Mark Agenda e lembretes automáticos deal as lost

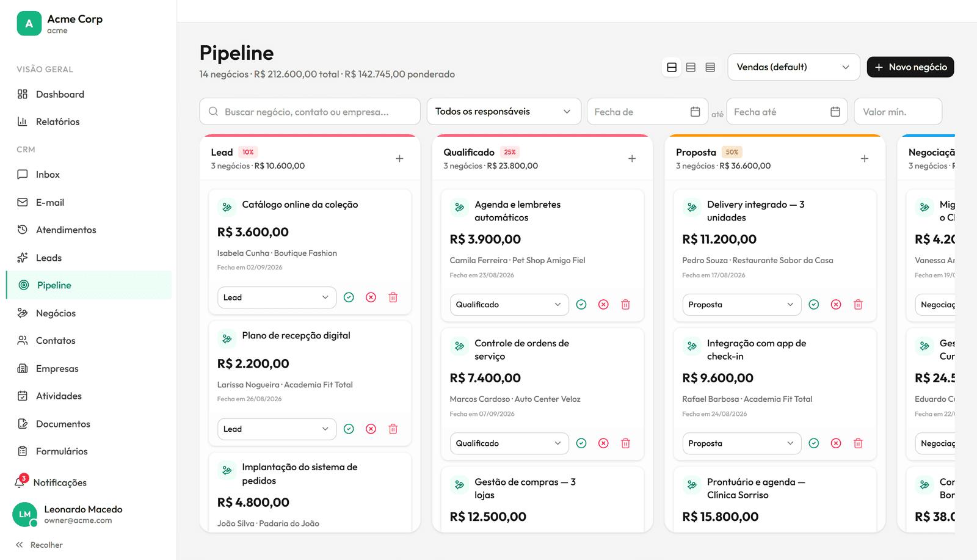tap(603, 305)
